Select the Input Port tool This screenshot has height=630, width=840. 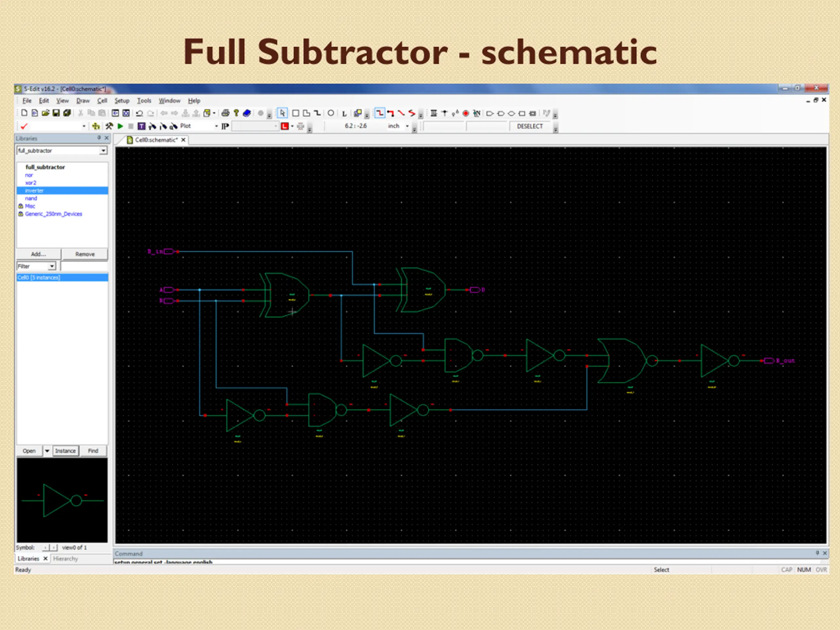[x=490, y=113]
